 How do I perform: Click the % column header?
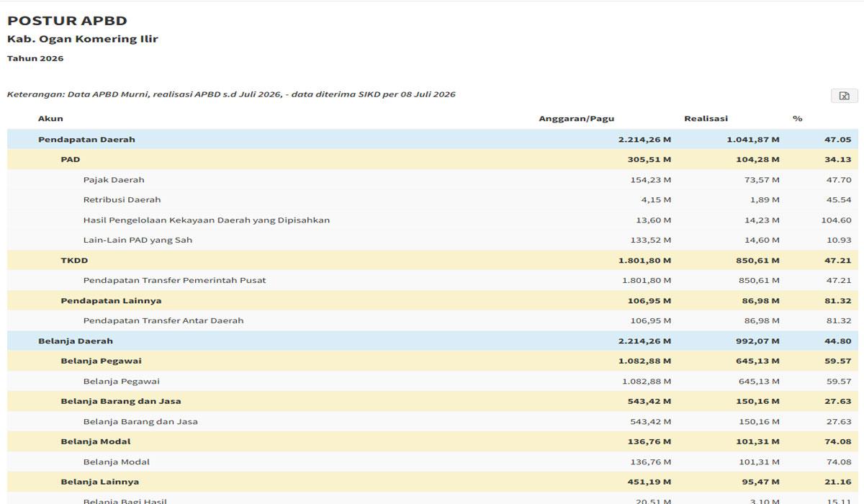click(x=798, y=119)
